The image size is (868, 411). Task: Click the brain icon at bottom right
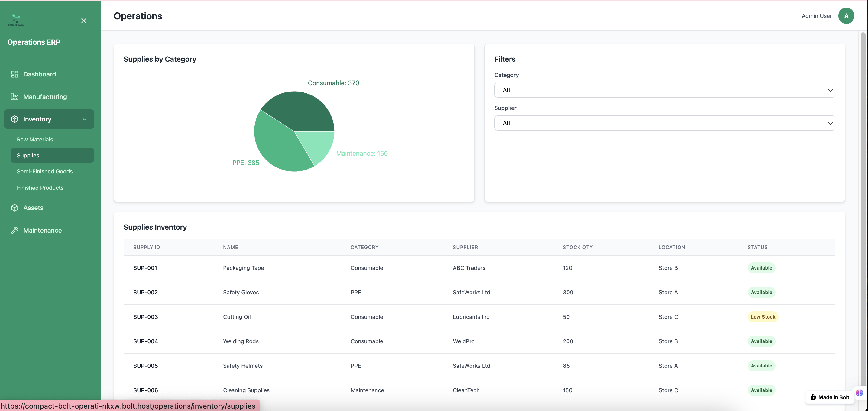click(859, 393)
